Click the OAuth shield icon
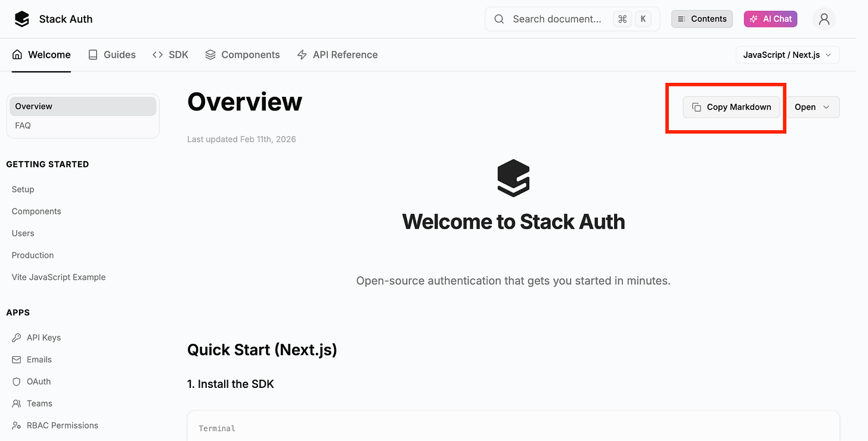The image size is (868, 441). (17, 382)
